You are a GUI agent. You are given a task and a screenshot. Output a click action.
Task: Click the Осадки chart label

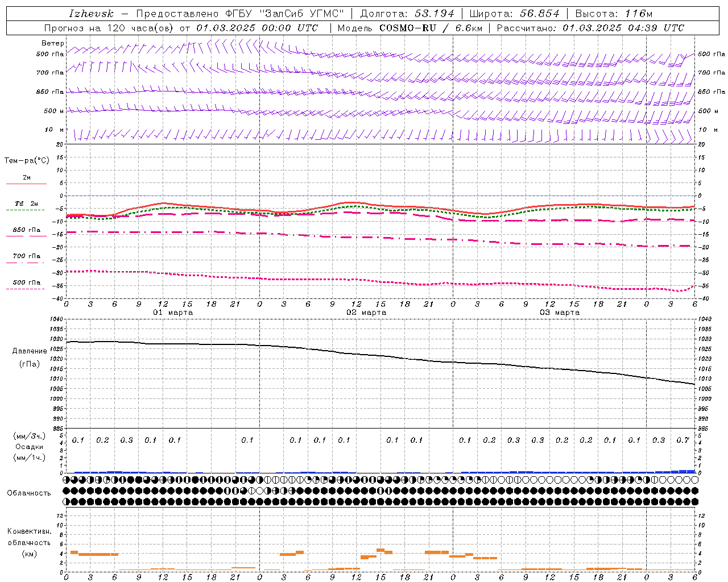(30, 447)
